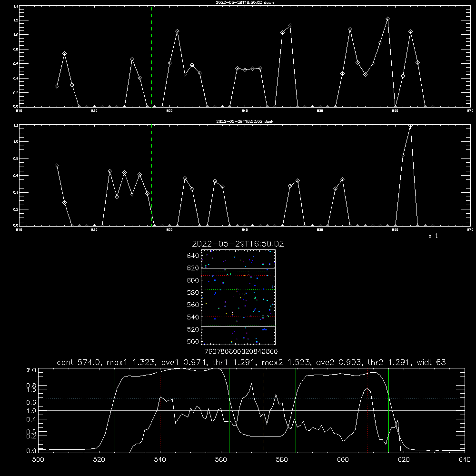The width and height of the screenshot is (476, 476).
Task: Click the jagged curve peak near 570 in profile plot
Action: (x=252, y=384)
